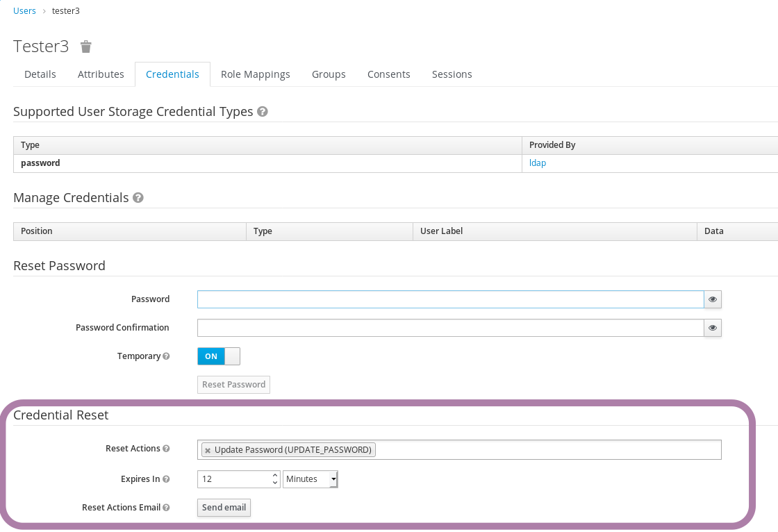
Task: Delete user Tester3 using the trash icon
Action: tap(85, 47)
